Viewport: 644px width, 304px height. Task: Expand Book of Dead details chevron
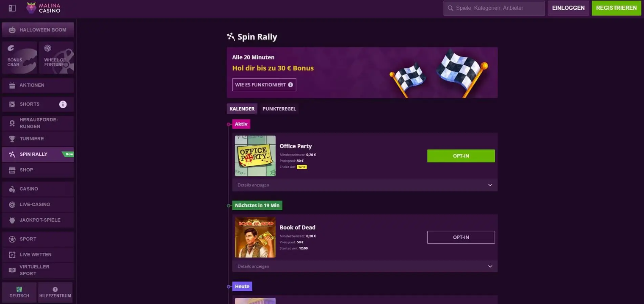490,267
